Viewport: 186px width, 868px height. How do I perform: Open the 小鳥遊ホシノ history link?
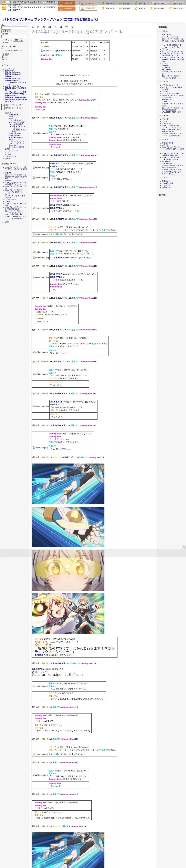pos(167,187)
